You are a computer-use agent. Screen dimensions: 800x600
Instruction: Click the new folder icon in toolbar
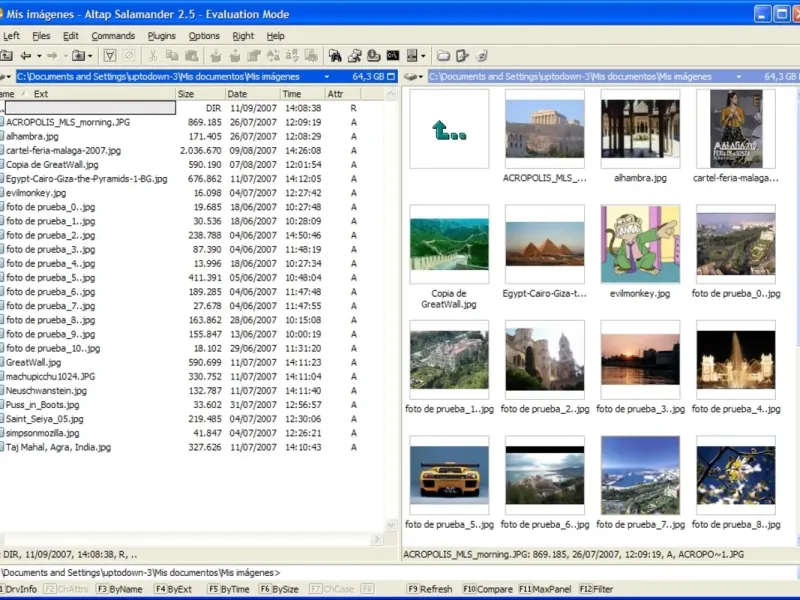[x=443, y=56]
